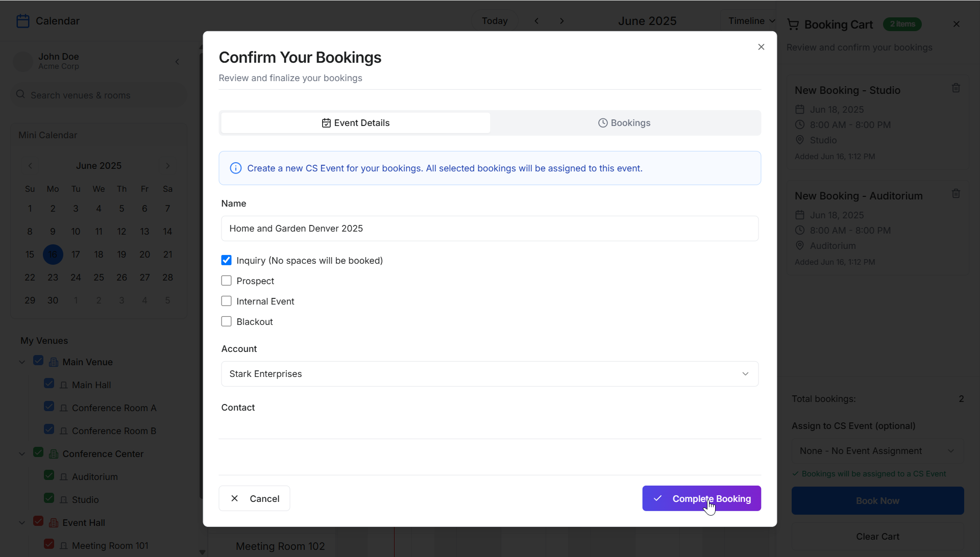The height and width of the screenshot is (557, 980).
Task: Click the Studio booking clock icon
Action: coord(800,125)
